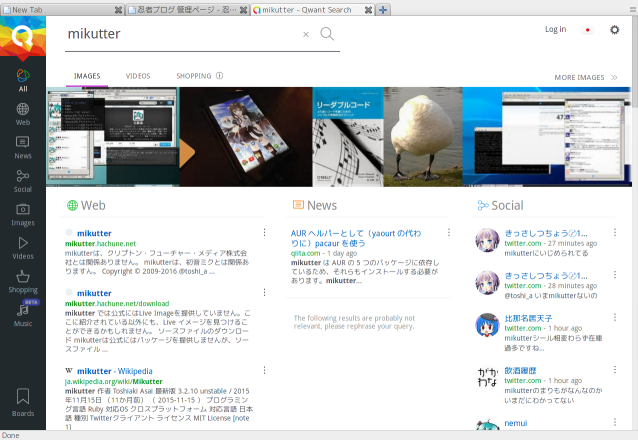Screen dimensions: 638x440
Task: Open options for nemui post
Action: click(x=615, y=422)
